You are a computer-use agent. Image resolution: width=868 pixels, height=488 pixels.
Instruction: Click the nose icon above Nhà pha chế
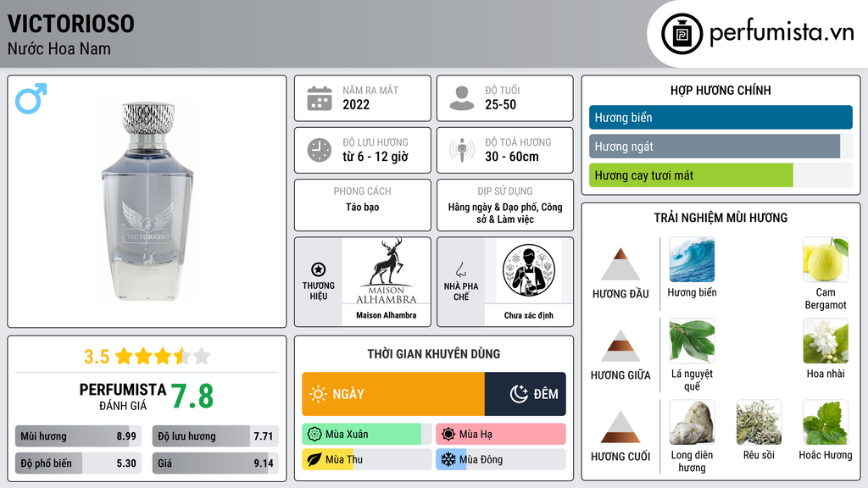(x=460, y=269)
